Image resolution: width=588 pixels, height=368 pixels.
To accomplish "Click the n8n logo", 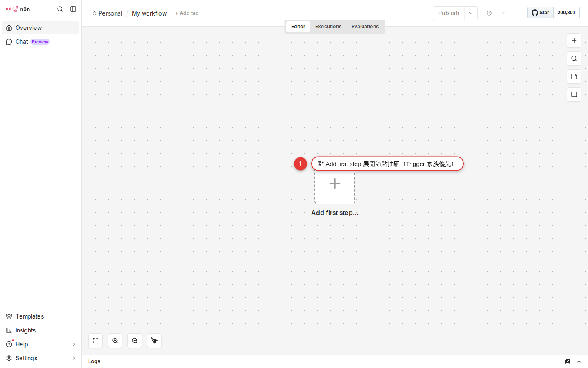I will (18, 9).
